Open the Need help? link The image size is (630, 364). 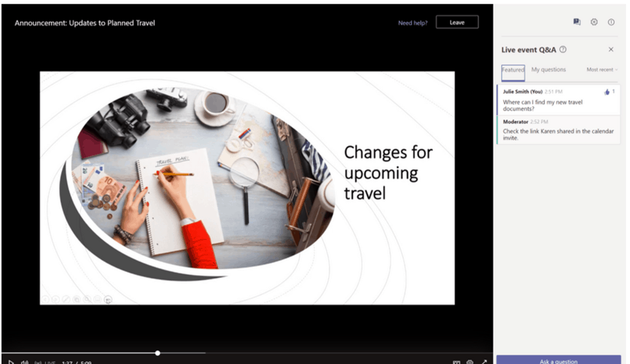(413, 23)
